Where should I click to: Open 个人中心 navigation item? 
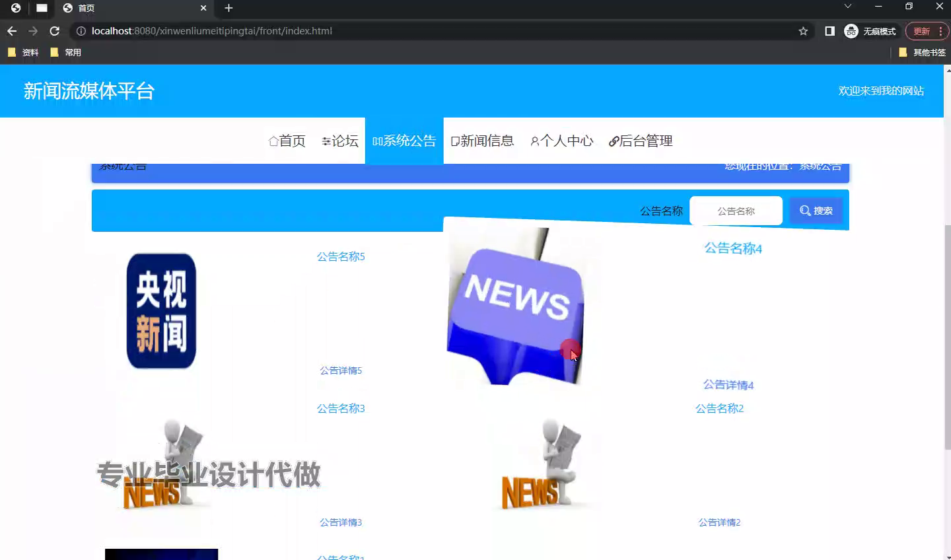pyautogui.click(x=562, y=141)
